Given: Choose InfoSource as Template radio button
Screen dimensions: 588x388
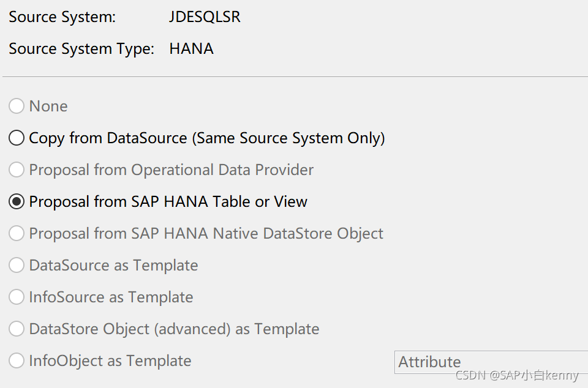Looking at the screenshot, I should 17,297.
